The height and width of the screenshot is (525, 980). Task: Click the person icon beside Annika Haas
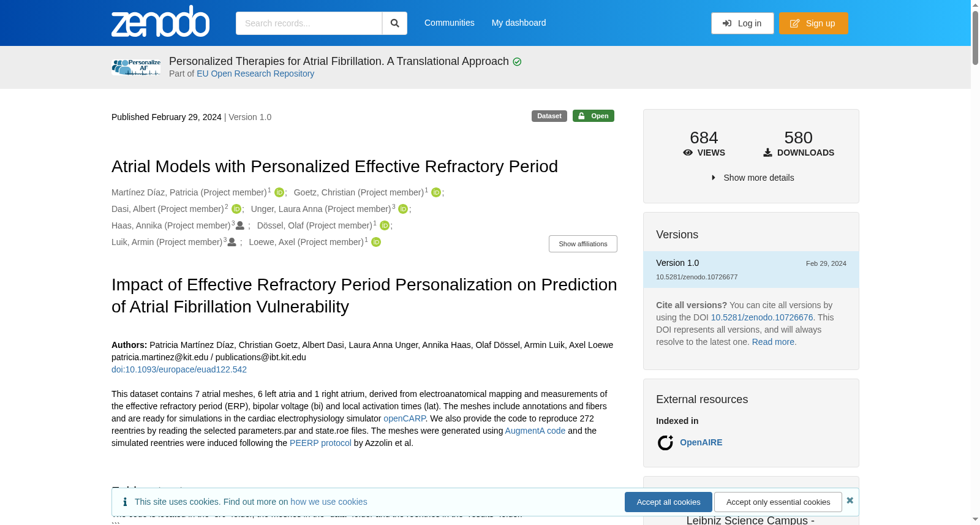[x=240, y=225]
